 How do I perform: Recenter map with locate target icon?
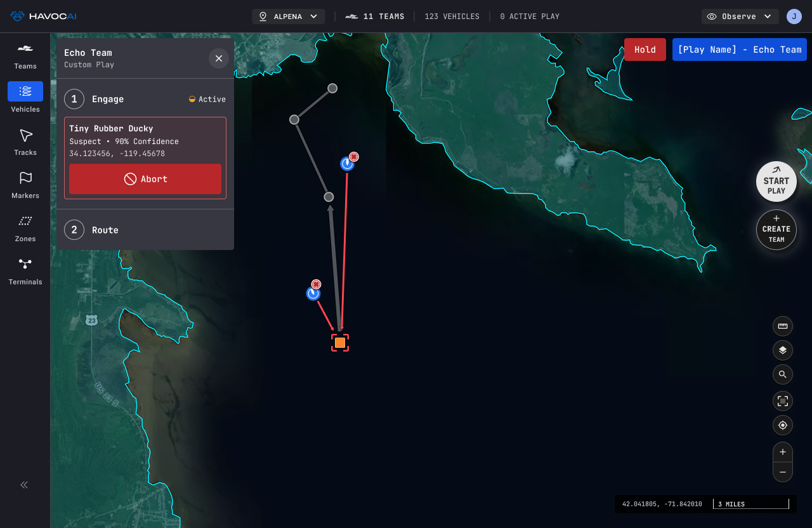click(783, 425)
